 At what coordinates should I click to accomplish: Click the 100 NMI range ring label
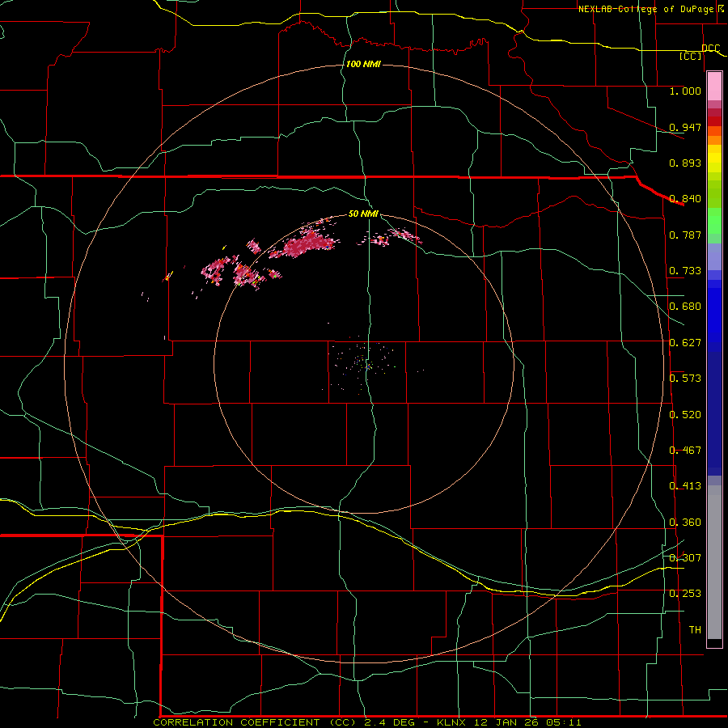pyautogui.click(x=363, y=64)
